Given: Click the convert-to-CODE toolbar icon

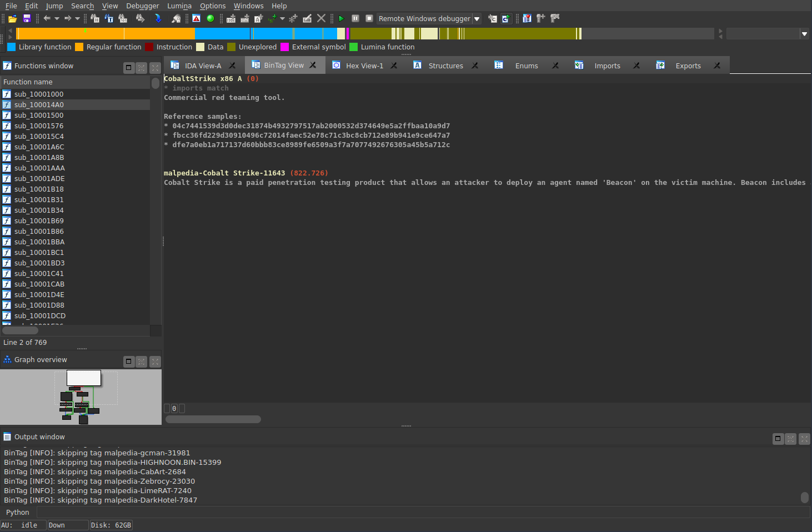Looking at the screenshot, I should [x=231, y=18].
